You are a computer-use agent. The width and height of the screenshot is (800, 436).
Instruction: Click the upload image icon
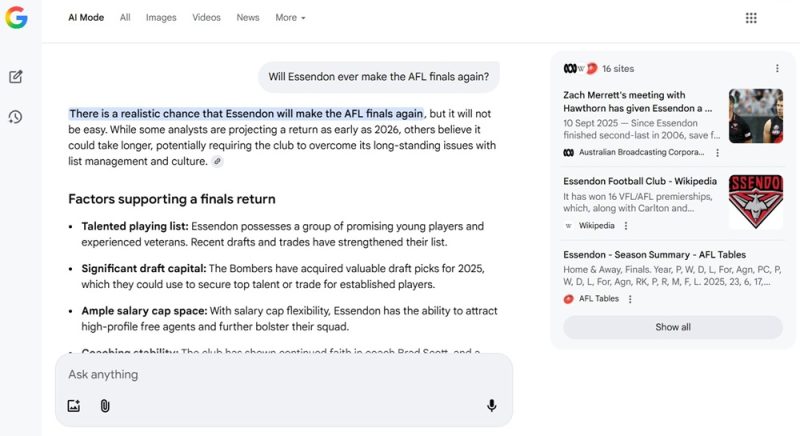tap(73, 405)
